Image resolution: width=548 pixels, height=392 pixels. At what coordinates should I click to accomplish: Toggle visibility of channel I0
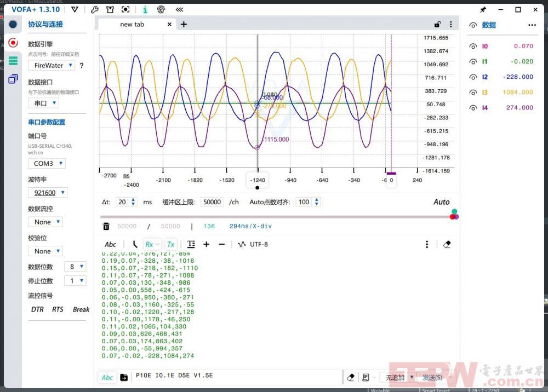click(473, 46)
